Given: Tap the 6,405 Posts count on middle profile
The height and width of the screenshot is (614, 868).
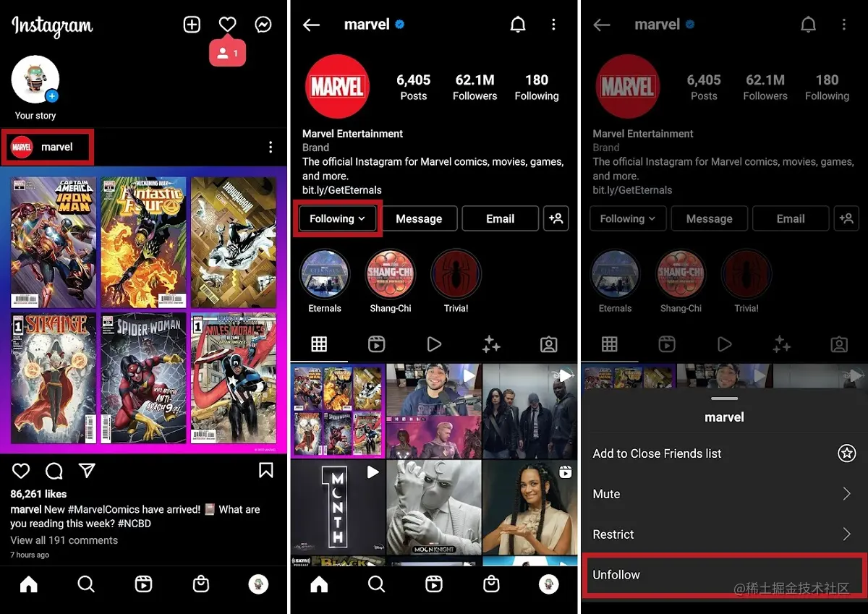Looking at the screenshot, I should [414, 87].
